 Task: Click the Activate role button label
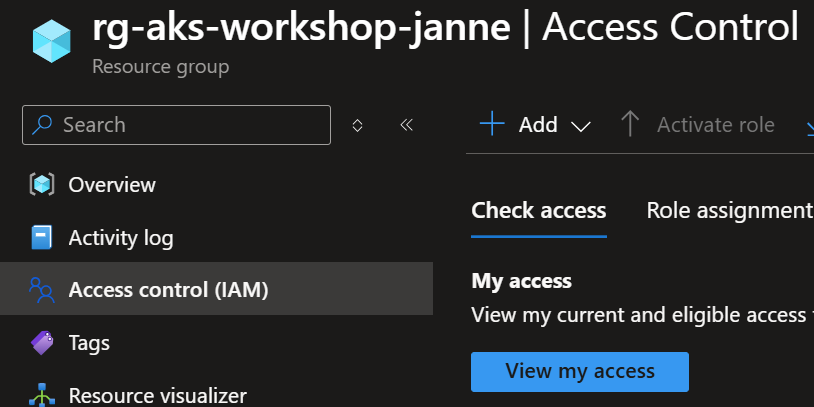(715, 125)
